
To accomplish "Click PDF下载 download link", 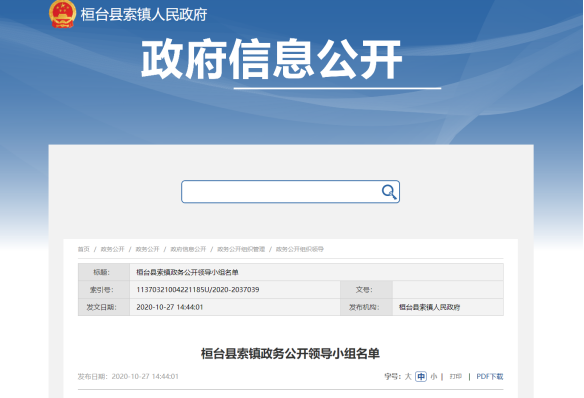I will point(490,376).
